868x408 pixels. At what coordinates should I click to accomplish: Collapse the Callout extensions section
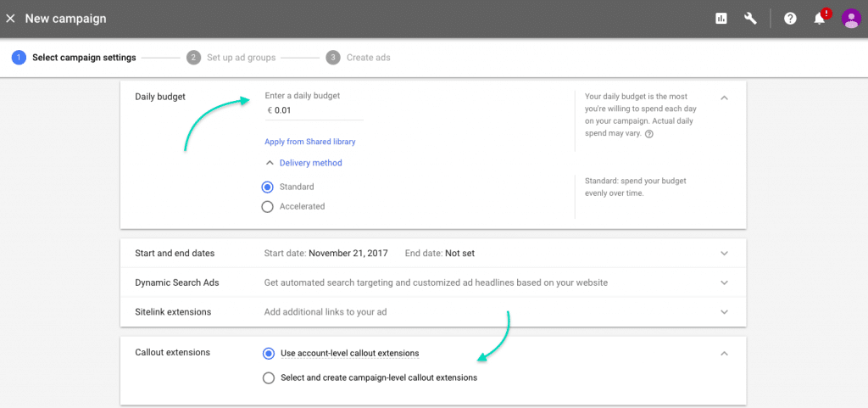point(724,353)
